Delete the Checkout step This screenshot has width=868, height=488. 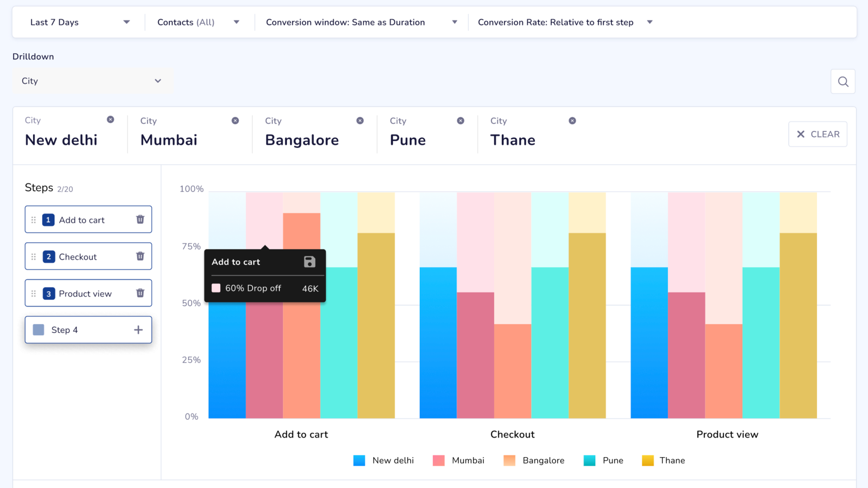140,256
